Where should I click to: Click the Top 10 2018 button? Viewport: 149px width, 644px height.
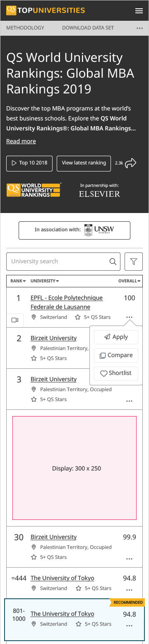29,163
